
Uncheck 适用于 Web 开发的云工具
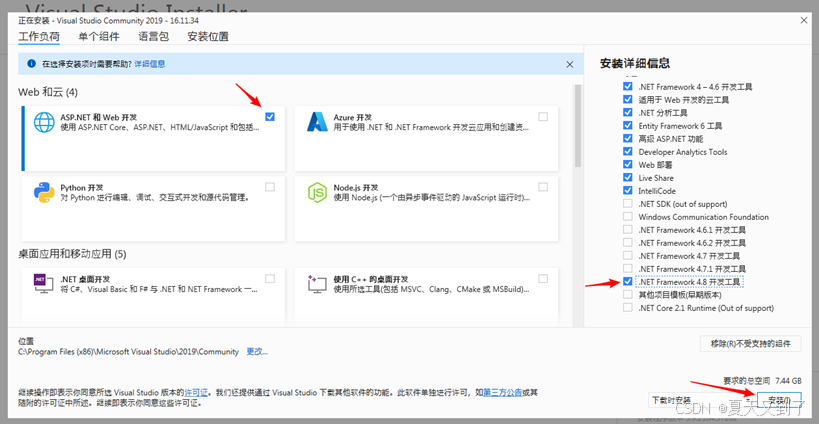pos(628,99)
